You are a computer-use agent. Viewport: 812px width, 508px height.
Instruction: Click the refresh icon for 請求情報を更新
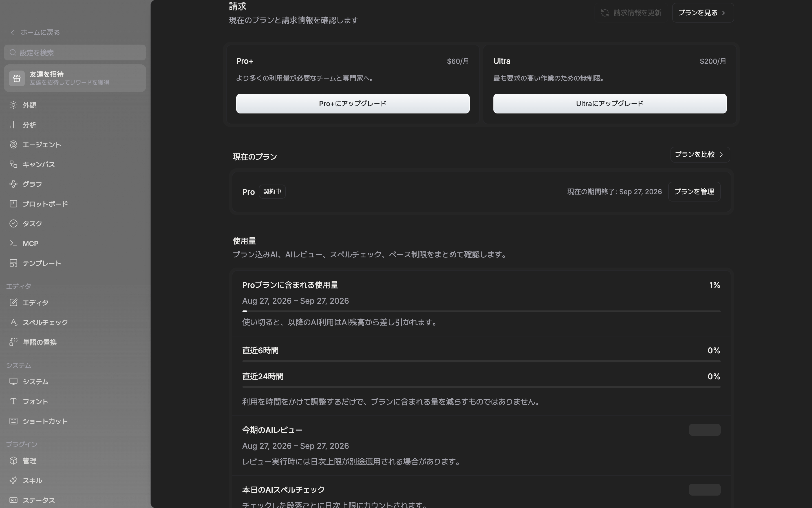pos(605,13)
